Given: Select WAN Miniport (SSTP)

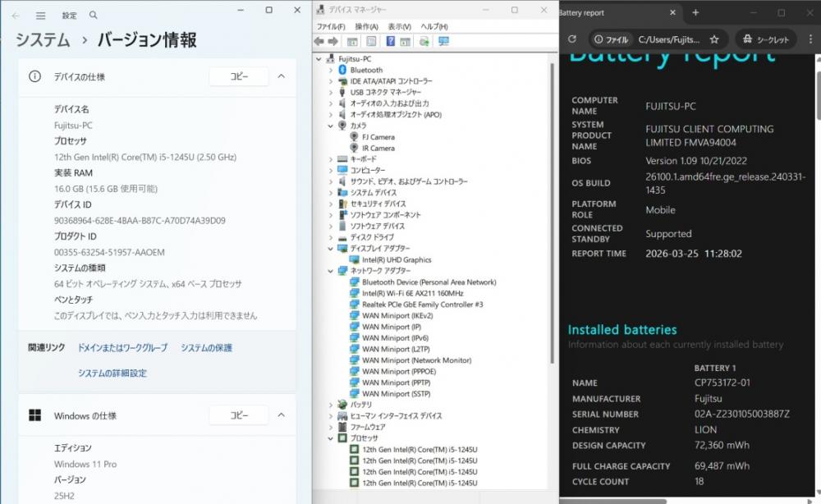Looking at the screenshot, I should click(396, 393).
